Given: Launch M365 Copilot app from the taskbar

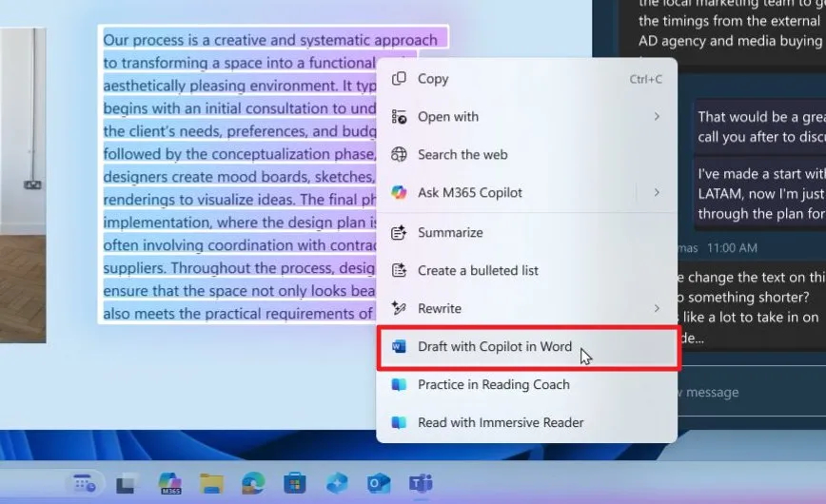Looking at the screenshot, I should coord(169,483).
